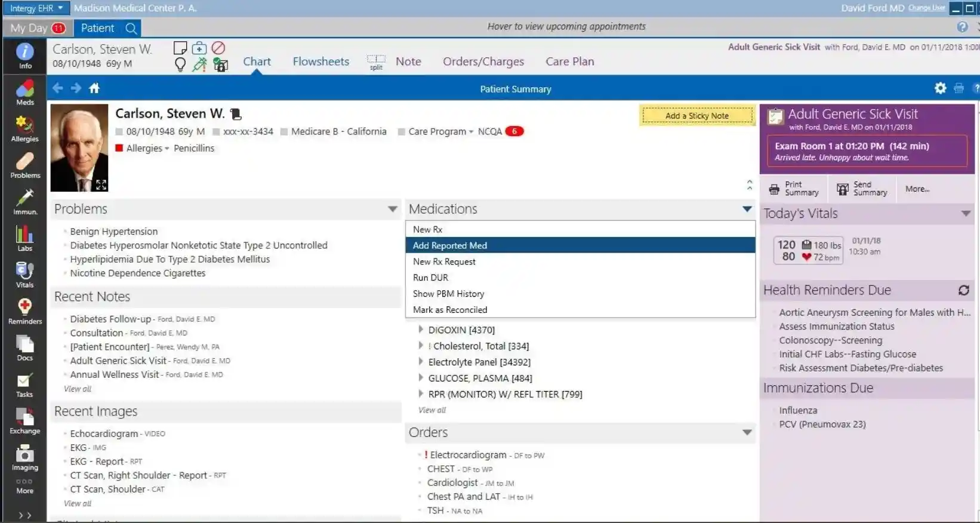Click the More... button

click(917, 189)
